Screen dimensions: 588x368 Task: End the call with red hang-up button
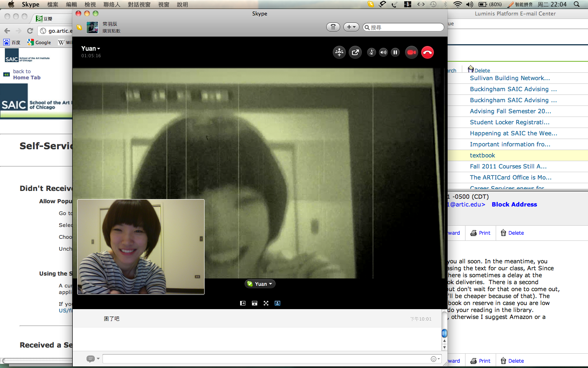[428, 52]
